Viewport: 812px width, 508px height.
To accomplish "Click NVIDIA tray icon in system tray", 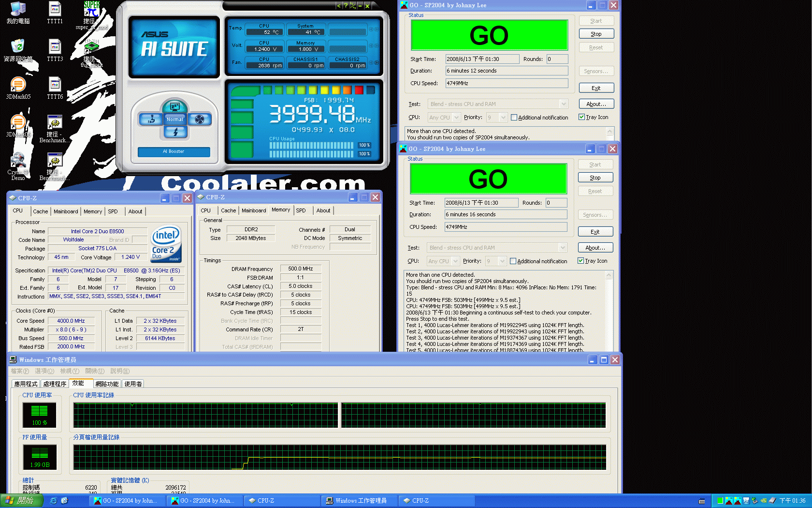I will point(764,501).
